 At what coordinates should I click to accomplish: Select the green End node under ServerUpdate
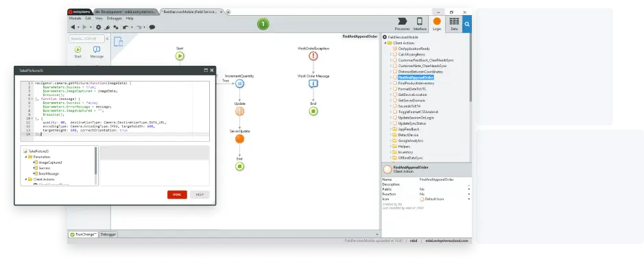(239, 166)
